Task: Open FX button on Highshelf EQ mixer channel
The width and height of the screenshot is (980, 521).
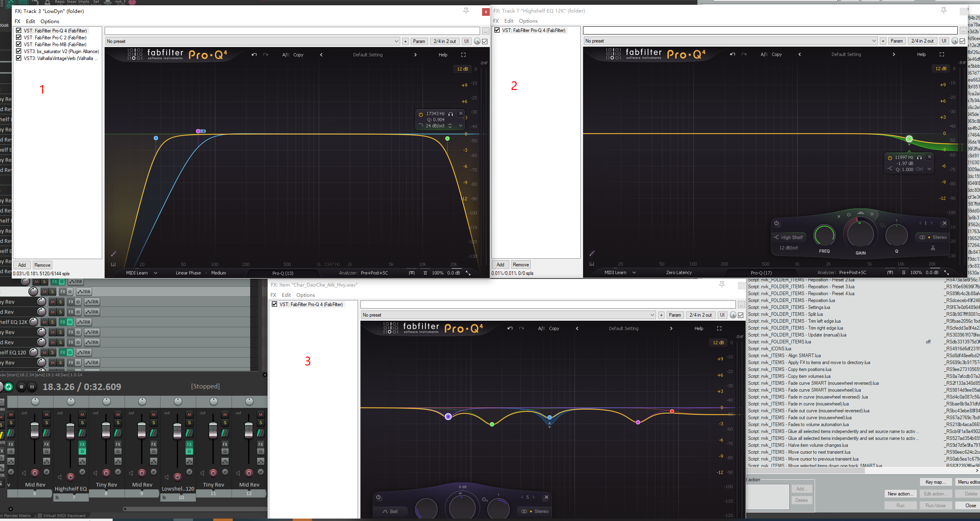Action: 82,444
